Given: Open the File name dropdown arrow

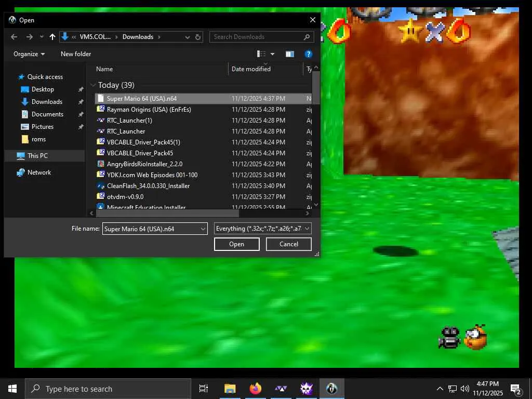Looking at the screenshot, I should (203, 229).
